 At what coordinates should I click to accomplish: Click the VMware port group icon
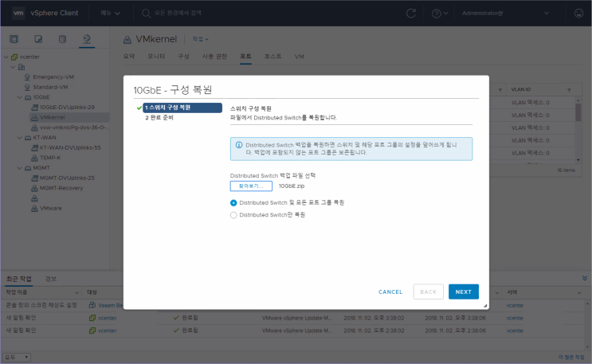34,209
